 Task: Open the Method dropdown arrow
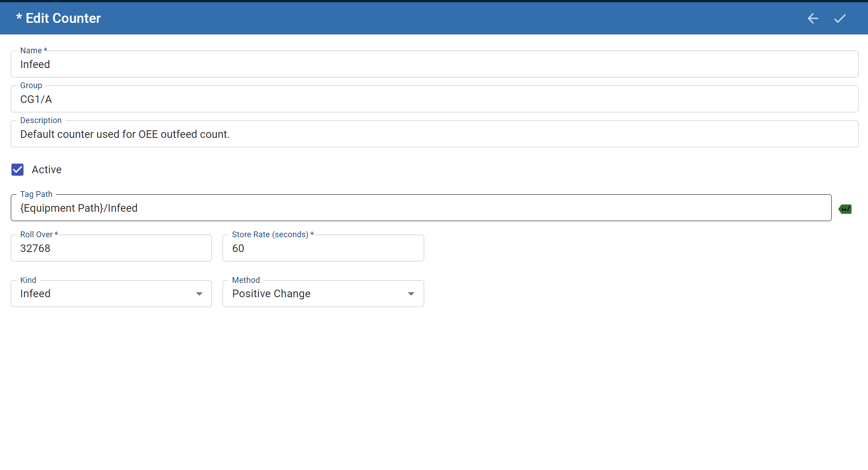pos(411,294)
